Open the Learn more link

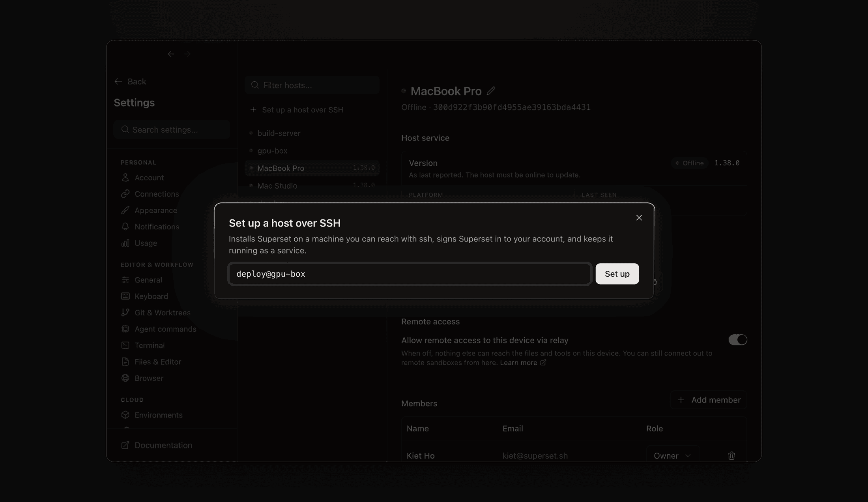(x=523, y=363)
